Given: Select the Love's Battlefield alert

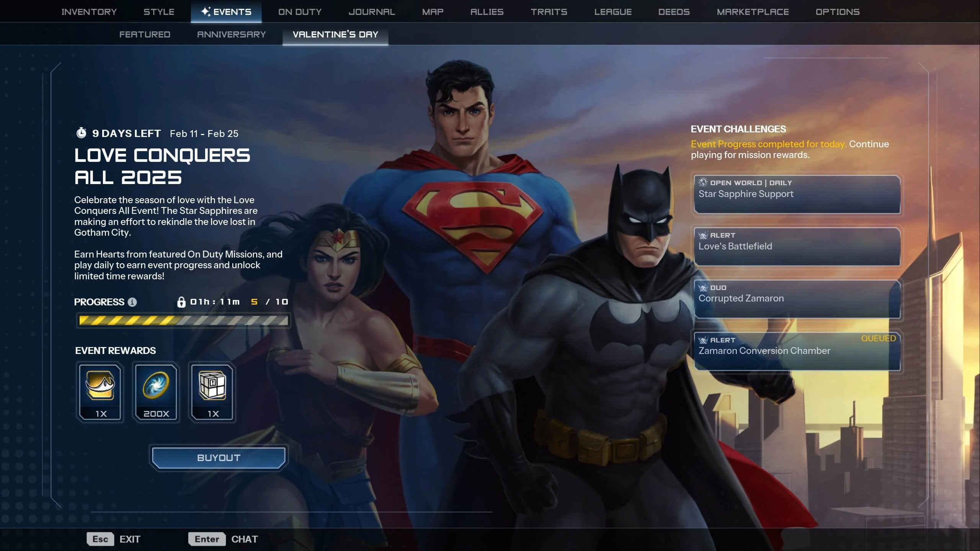Looking at the screenshot, I should 797,246.
